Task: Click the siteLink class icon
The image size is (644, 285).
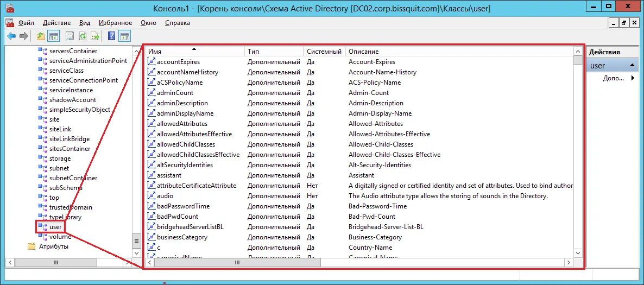Action: (x=43, y=129)
